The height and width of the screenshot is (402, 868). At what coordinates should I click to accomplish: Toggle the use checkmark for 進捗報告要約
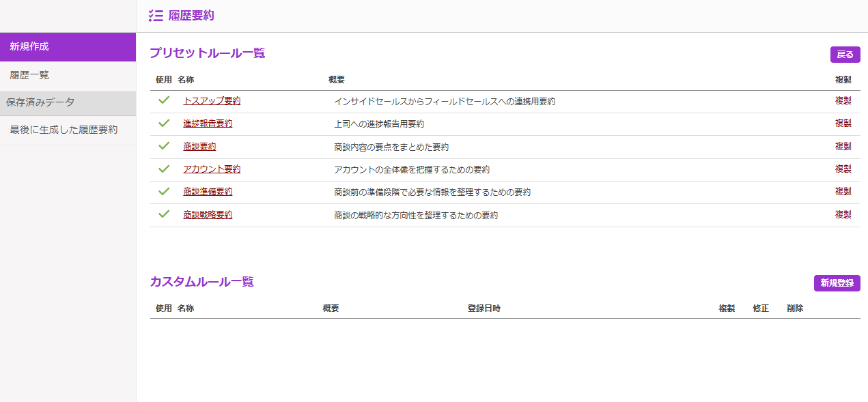tap(164, 124)
